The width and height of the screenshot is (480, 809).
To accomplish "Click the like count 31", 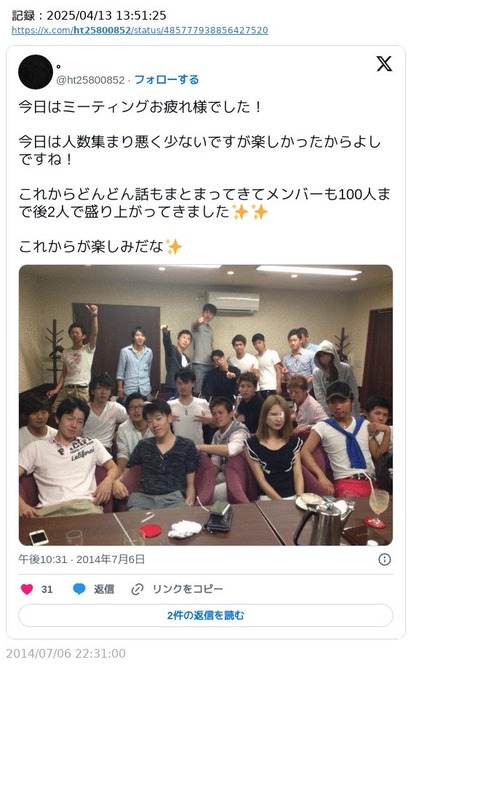I will 47,589.
